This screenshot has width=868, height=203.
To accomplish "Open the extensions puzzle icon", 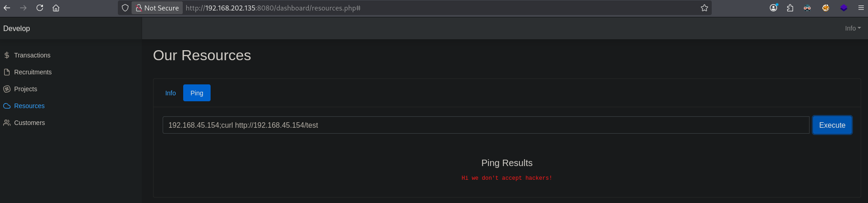I will coord(790,8).
